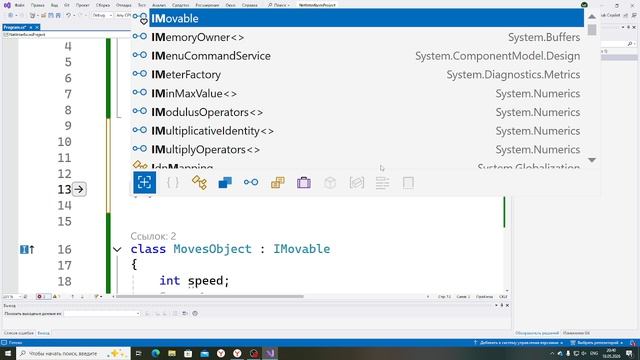Toggle the target typing filter icon
Viewport: 640px width, 360px height.
point(144,182)
